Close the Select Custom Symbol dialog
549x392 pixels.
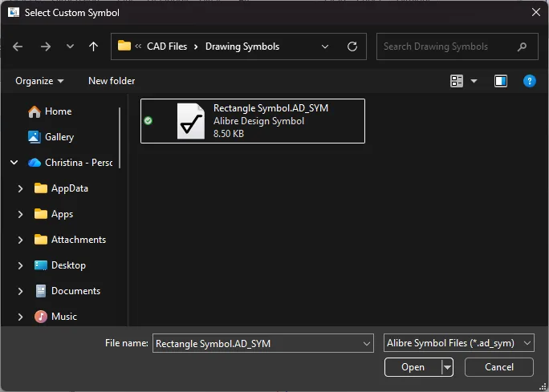535,12
